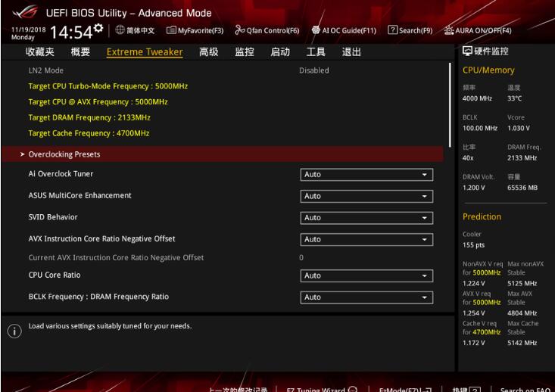Switch to 收藏夹 tab
The width and height of the screenshot is (555, 392).
click(40, 52)
